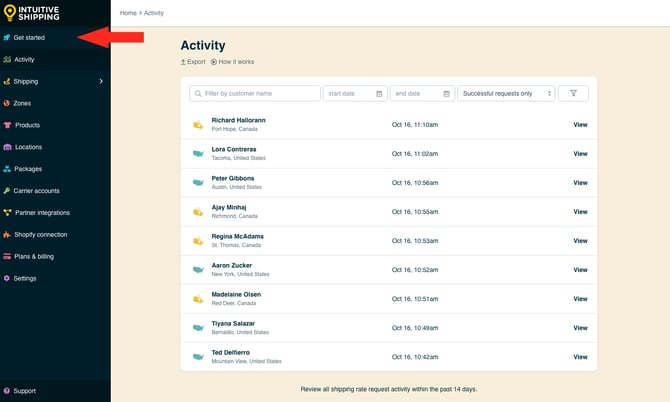
Task: Click the gear icon beside Settings
Action: point(6,278)
